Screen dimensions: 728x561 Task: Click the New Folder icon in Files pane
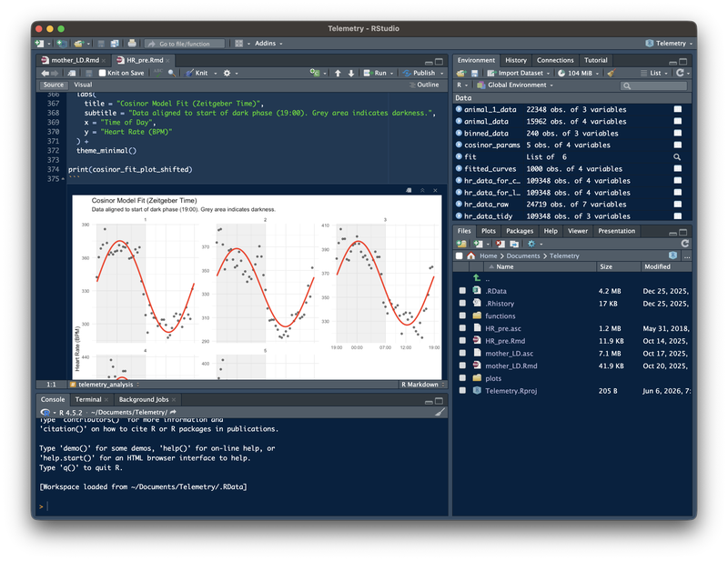pos(461,244)
